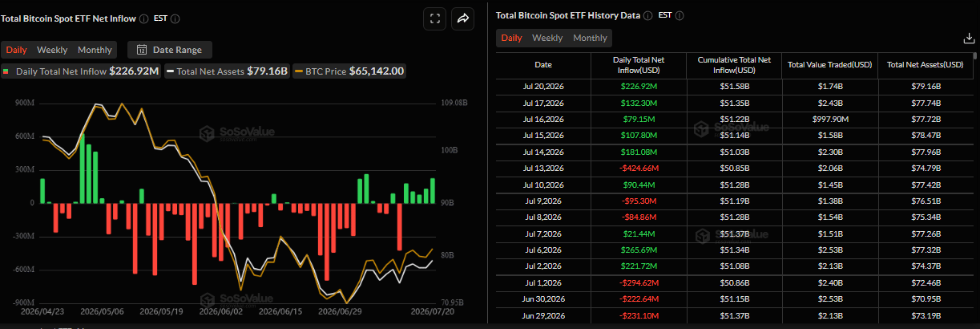Select the chart Daily tab
Image resolution: width=980 pixels, height=329 pixels.
[16, 50]
